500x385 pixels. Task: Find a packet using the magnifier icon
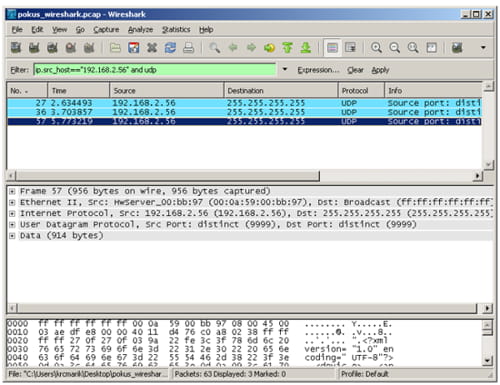click(x=214, y=48)
